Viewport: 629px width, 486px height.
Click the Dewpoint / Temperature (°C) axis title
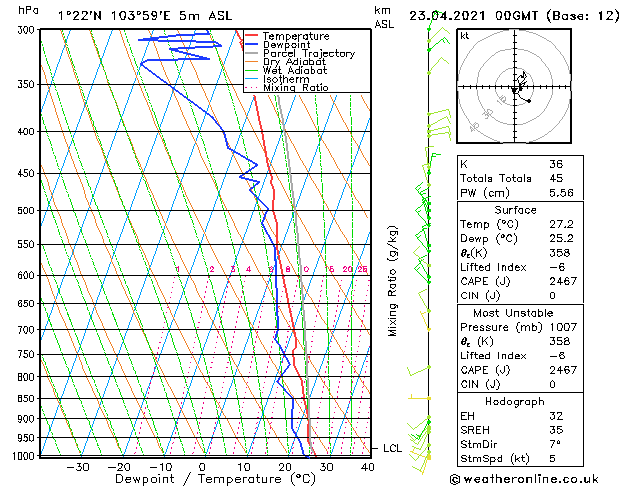215,479
